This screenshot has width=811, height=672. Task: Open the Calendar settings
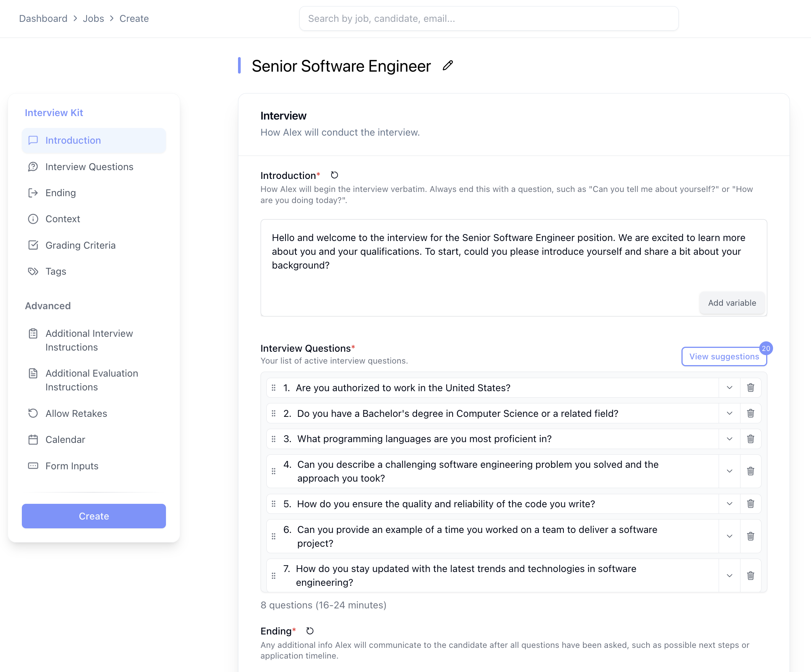coord(94,440)
